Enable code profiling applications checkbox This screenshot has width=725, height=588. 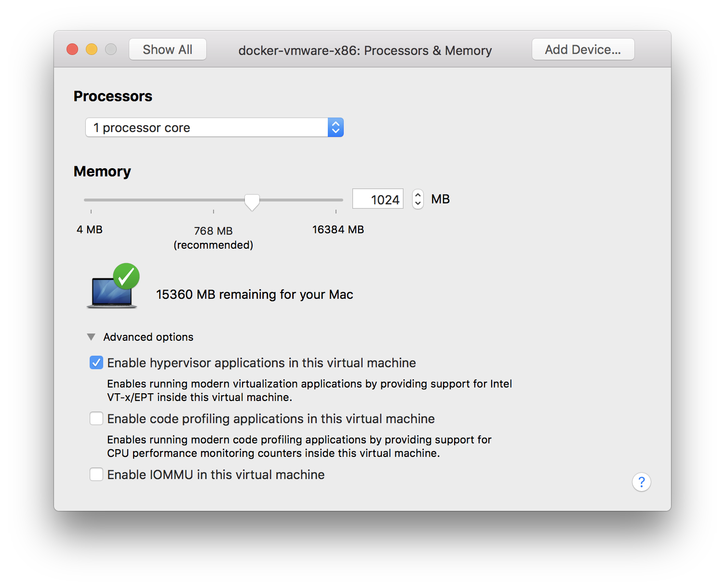pos(96,418)
